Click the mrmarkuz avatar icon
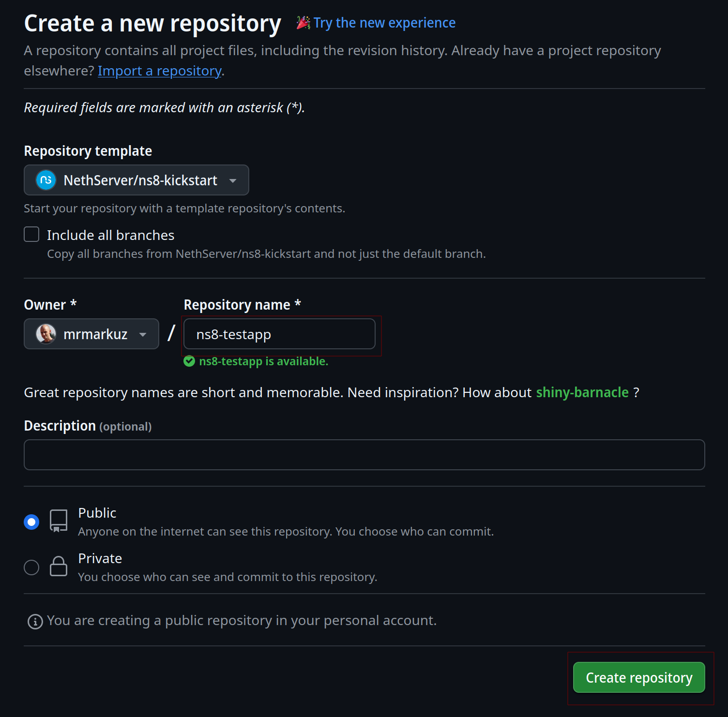The width and height of the screenshot is (728, 717). [x=46, y=334]
